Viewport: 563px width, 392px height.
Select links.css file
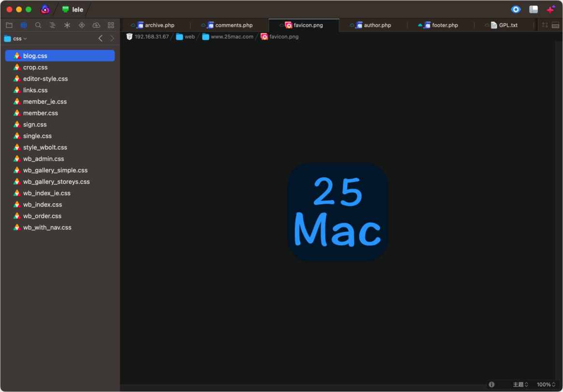pos(60,90)
